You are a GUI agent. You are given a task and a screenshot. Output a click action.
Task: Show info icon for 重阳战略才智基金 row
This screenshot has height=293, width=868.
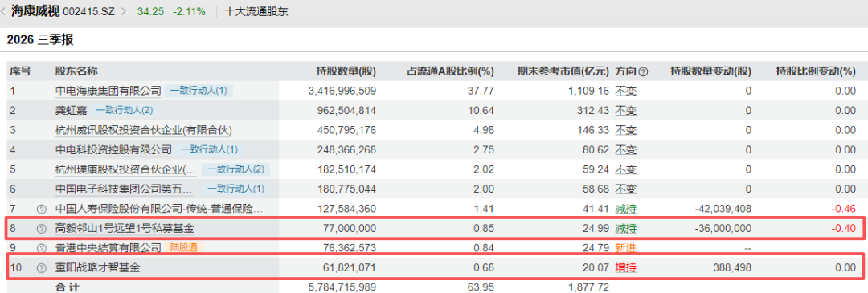pyautogui.click(x=41, y=268)
